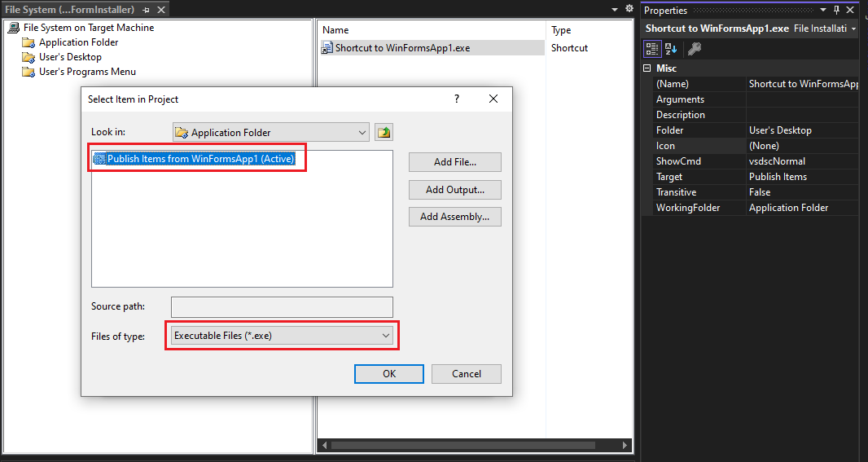Screen dimensions: 868x462
Task: Pin the File System tab
Action: click(146, 10)
